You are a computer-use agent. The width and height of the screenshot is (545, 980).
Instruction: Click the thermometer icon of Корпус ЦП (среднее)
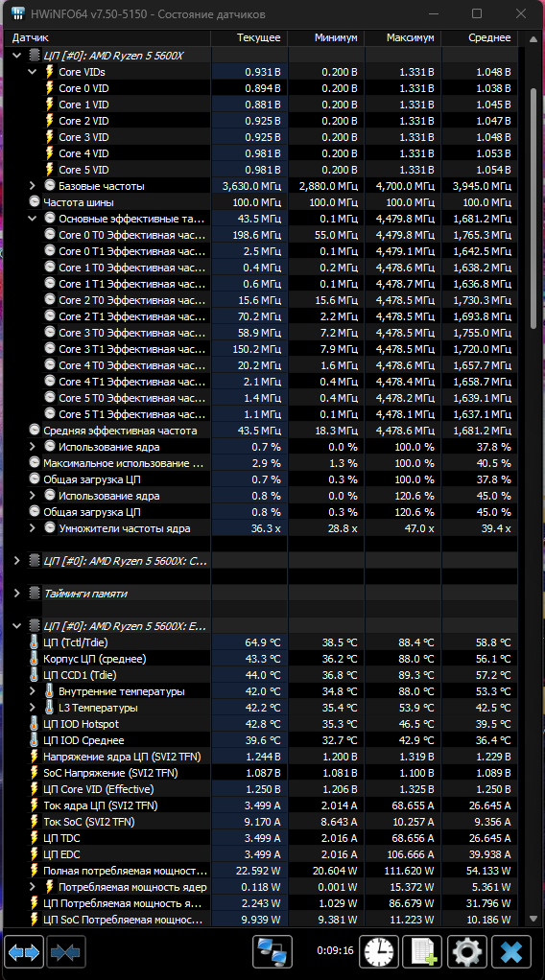click(35, 658)
